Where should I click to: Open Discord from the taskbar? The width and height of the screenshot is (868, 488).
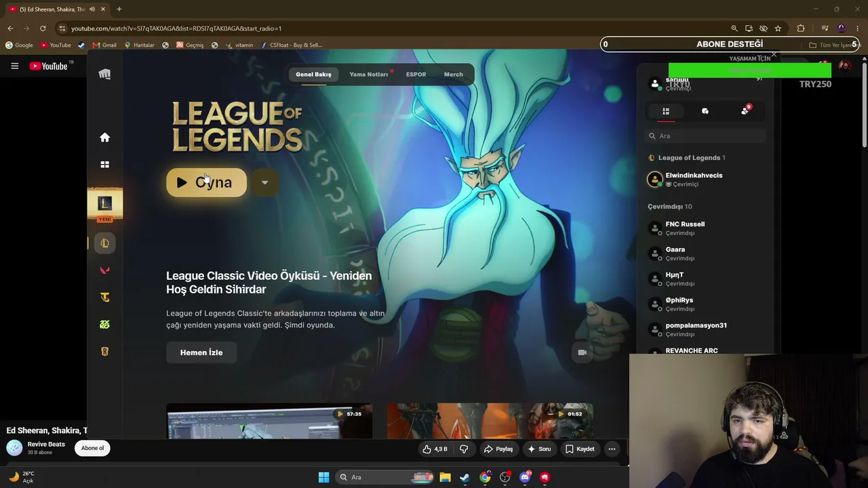(x=525, y=477)
